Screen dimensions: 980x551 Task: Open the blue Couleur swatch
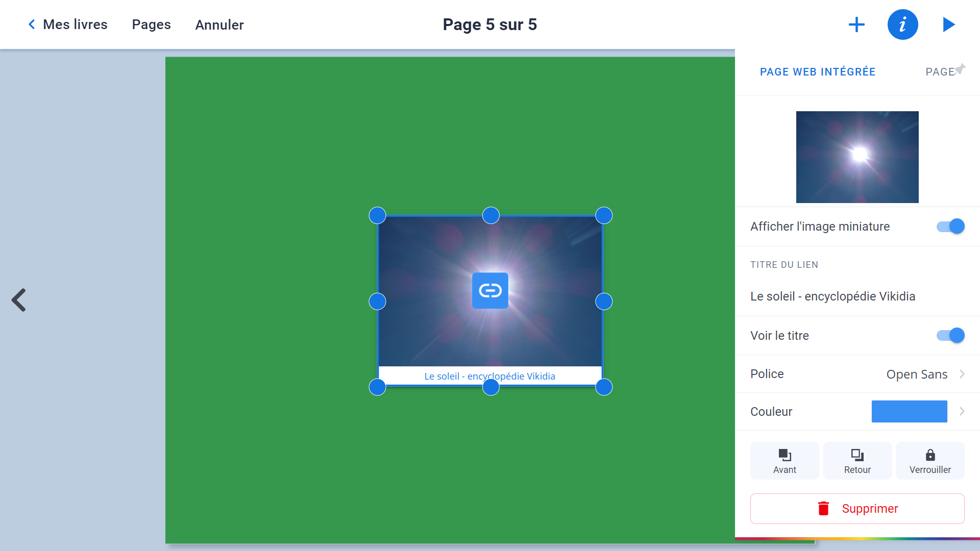(909, 411)
